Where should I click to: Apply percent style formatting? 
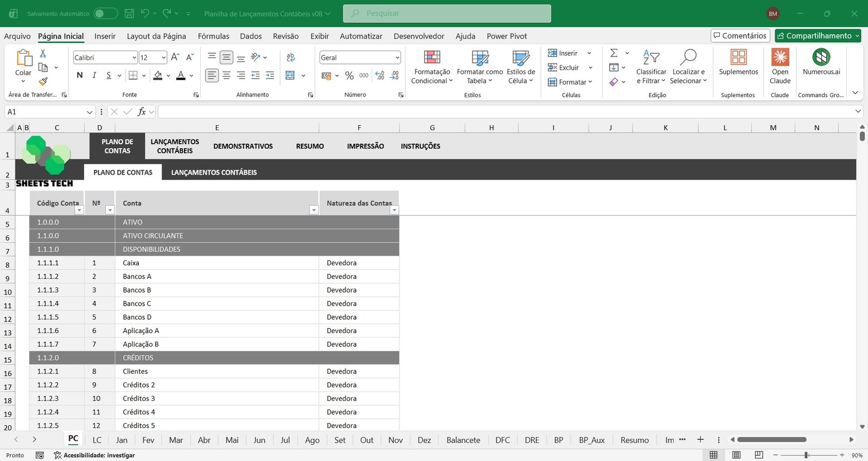click(349, 76)
